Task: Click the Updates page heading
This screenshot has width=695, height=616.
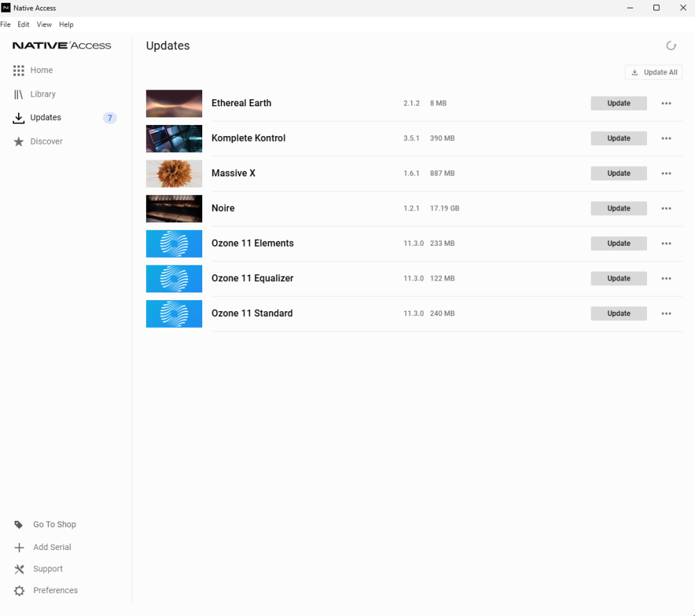Action: pyautogui.click(x=167, y=46)
